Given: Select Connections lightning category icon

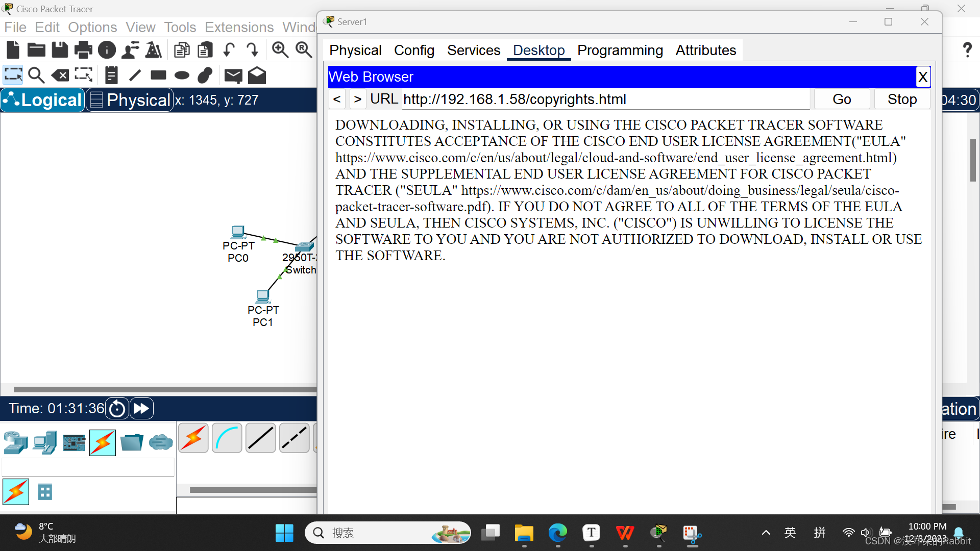Looking at the screenshot, I should (x=103, y=442).
